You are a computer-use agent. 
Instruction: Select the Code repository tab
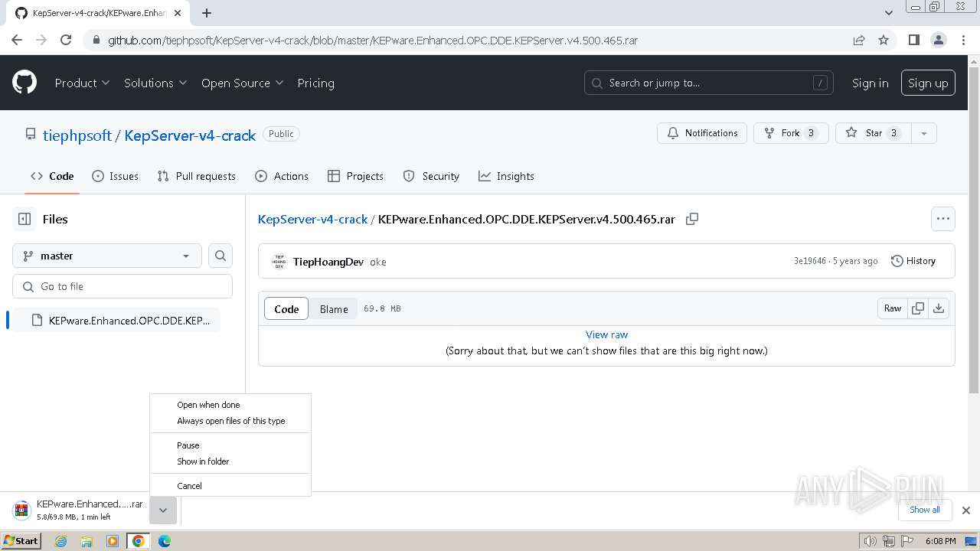tap(52, 176)
